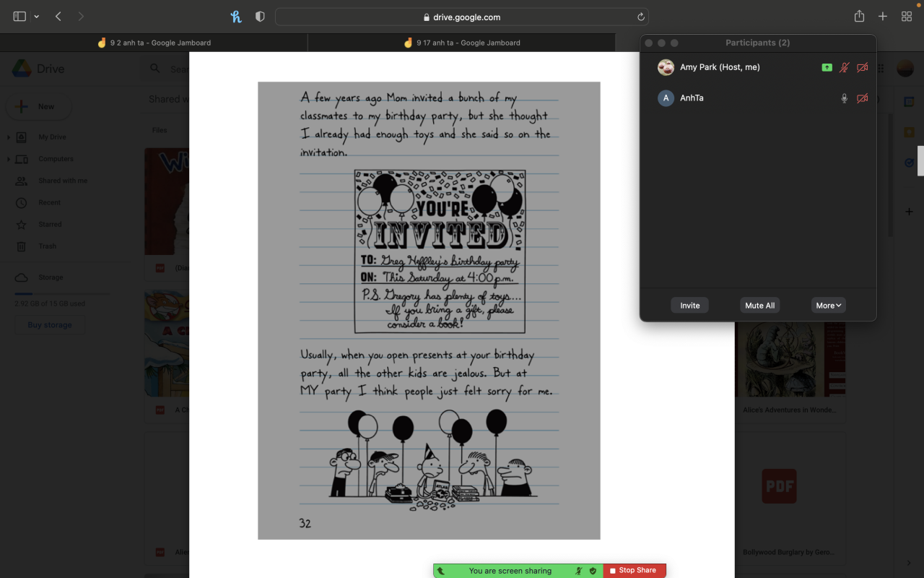Click the red PDF icon on the Bollywood Burglary card

point(780,486)
